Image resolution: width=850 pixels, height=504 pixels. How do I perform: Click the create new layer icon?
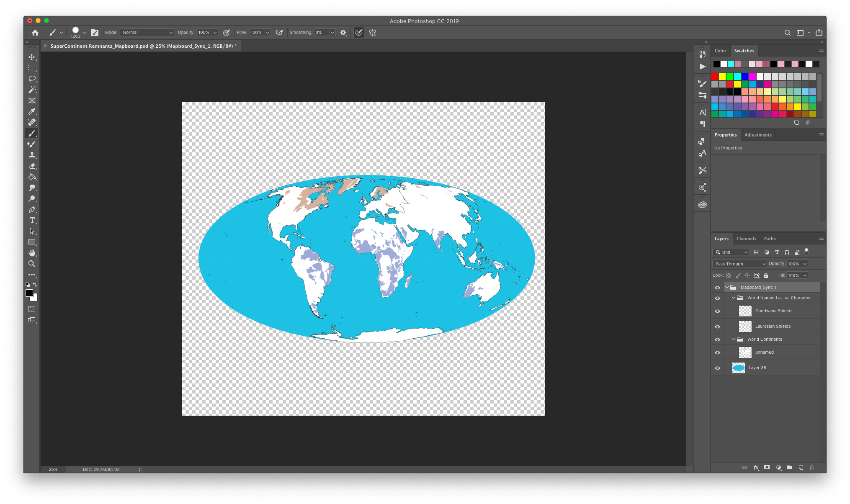(x=801, y=468)
